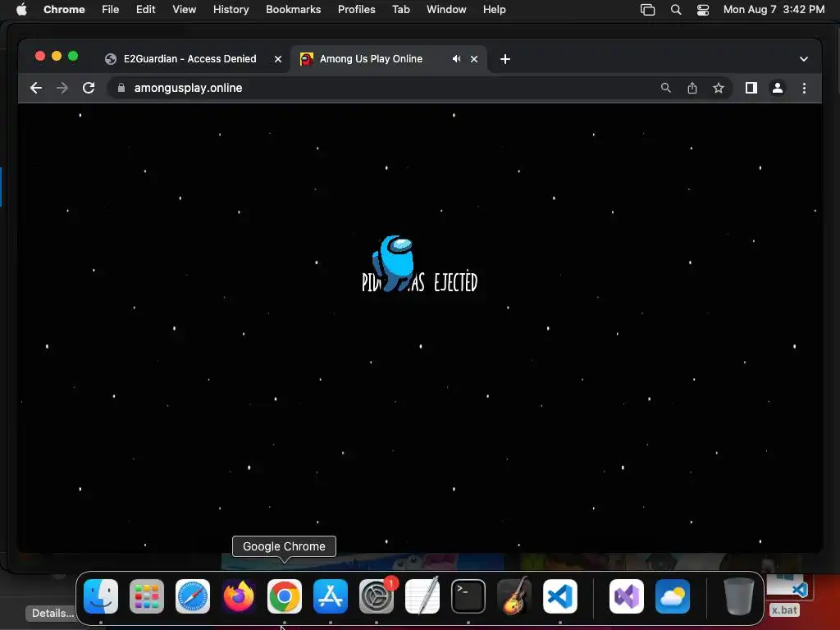The image size is (840, 630).
Task: Open the History menu
Action: 231,10
